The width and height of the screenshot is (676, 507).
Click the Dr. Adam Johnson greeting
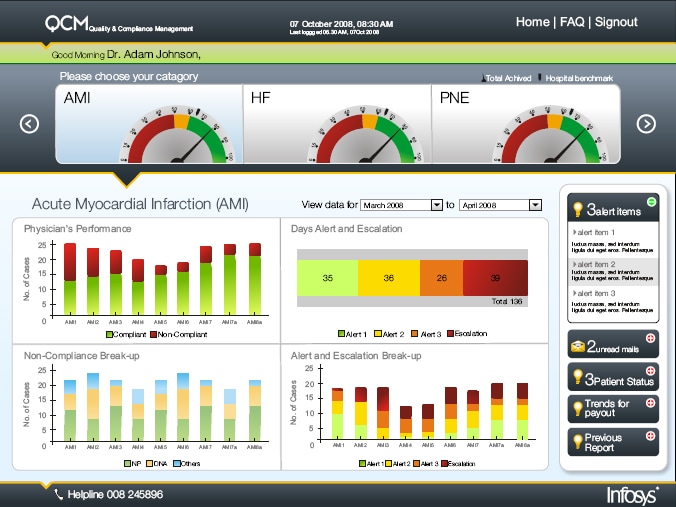coord(153,54)
